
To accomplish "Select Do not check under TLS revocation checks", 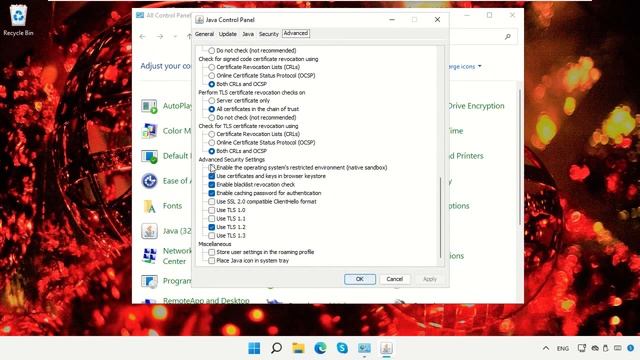I will (211, 118).
